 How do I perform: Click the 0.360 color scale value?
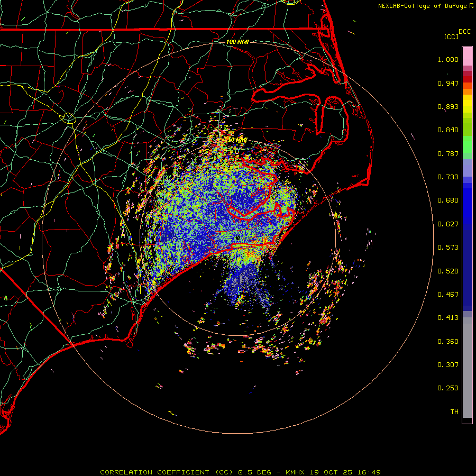click(448, 342)
